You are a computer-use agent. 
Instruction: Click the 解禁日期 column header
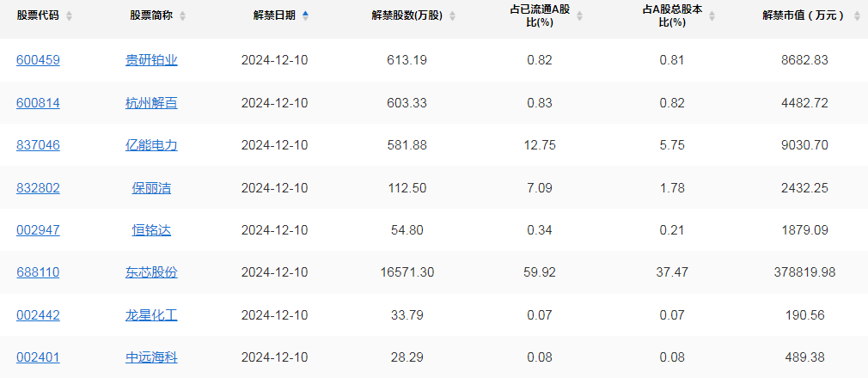274,16
